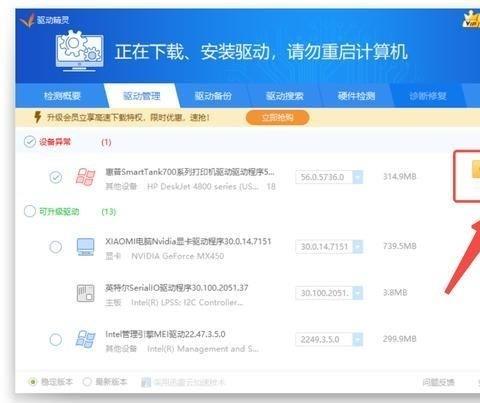The height and width of the screenshot is (403, 480).
Task: Check the XIAOMI Nvidia graphics driver checkbox
Action: point(56,247)
